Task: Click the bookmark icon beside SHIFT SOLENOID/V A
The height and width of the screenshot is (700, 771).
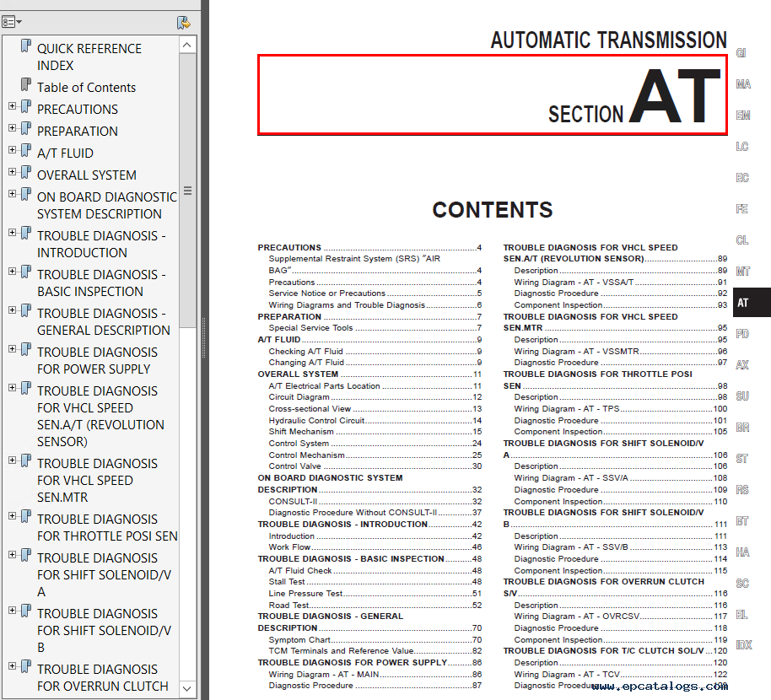Action: tap(26, 556)
